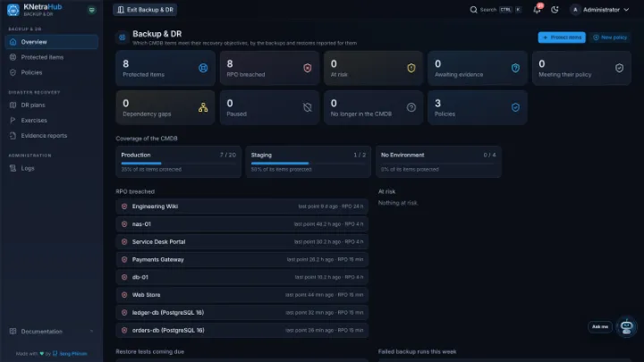Image resolution: width=644 pixels, height=362 pixels.
Task: Click the Dependency gaps network icon
Action: coord(203,107)
